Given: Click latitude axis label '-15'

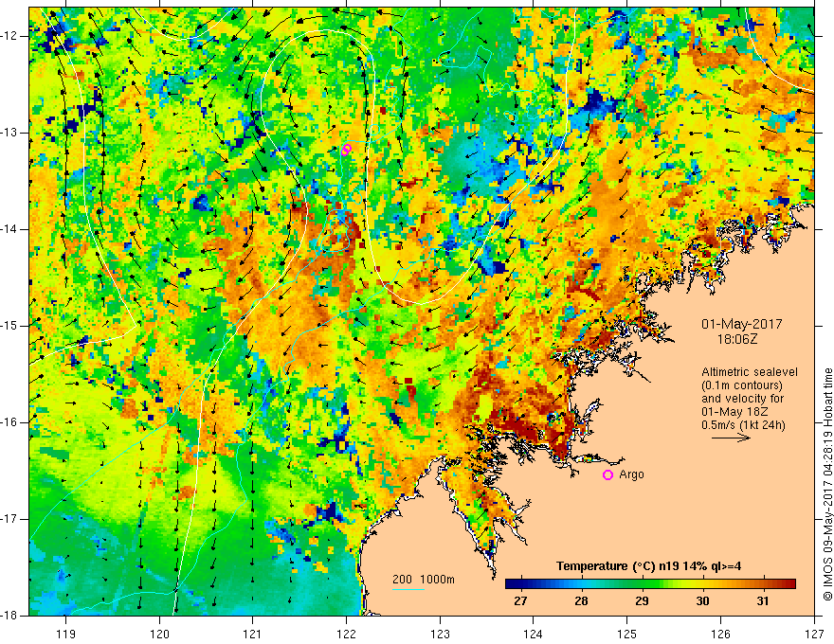Looking at the screenshot, I should 10,326.
